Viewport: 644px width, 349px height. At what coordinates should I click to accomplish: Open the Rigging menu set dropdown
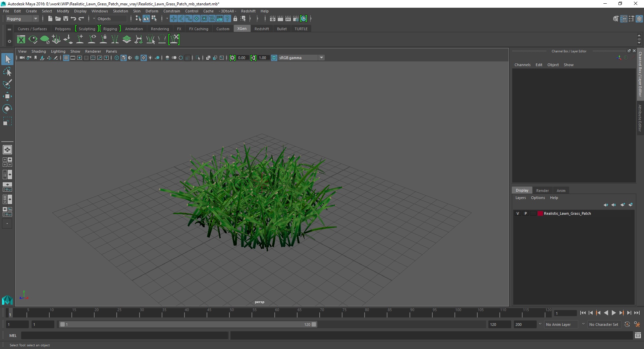tap(22, 19)
